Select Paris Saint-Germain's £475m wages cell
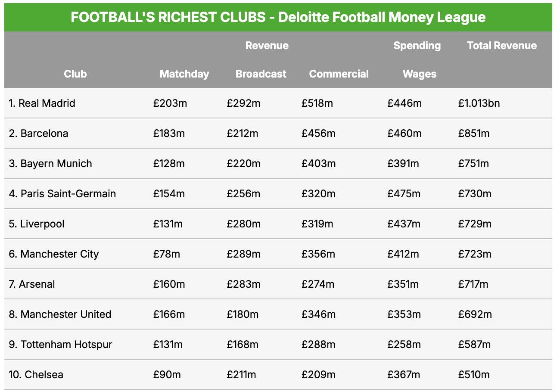Screen dimensions: 560x392 [x=404, y=194]
